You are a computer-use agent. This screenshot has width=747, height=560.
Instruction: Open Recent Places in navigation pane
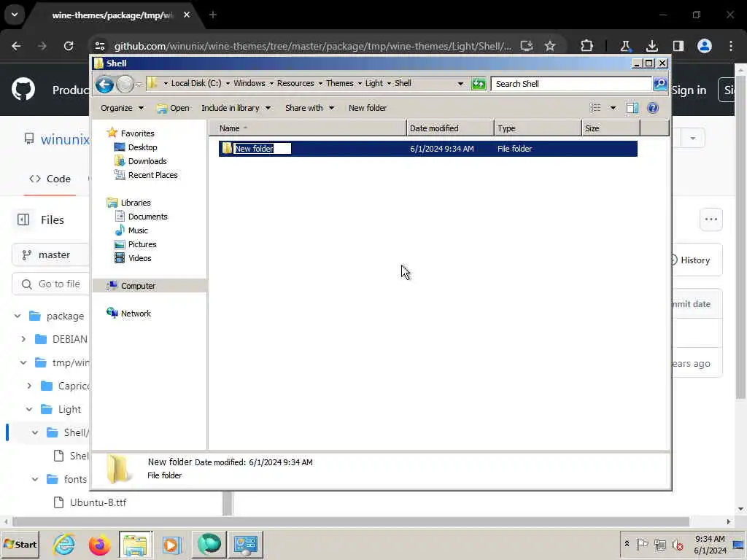[x=152, y=175]
